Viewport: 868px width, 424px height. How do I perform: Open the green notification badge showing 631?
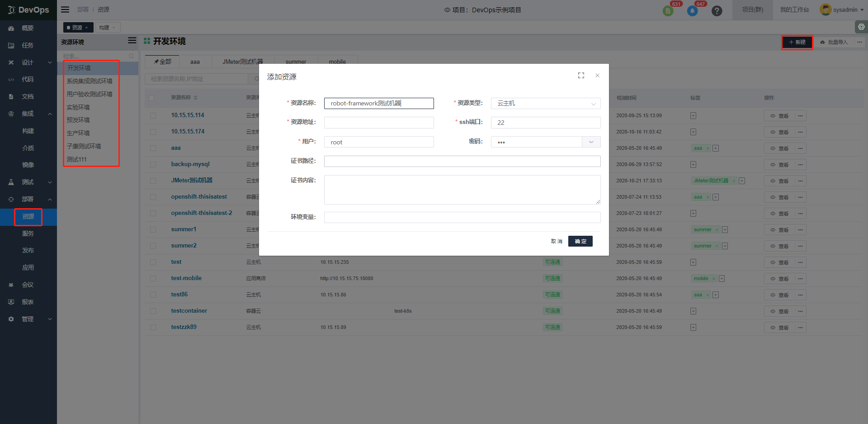[x=668, y=10]
